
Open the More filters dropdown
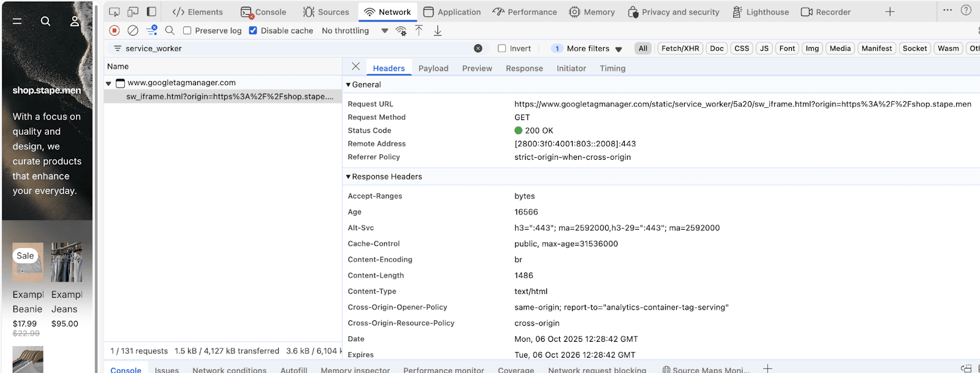[588, 48]
